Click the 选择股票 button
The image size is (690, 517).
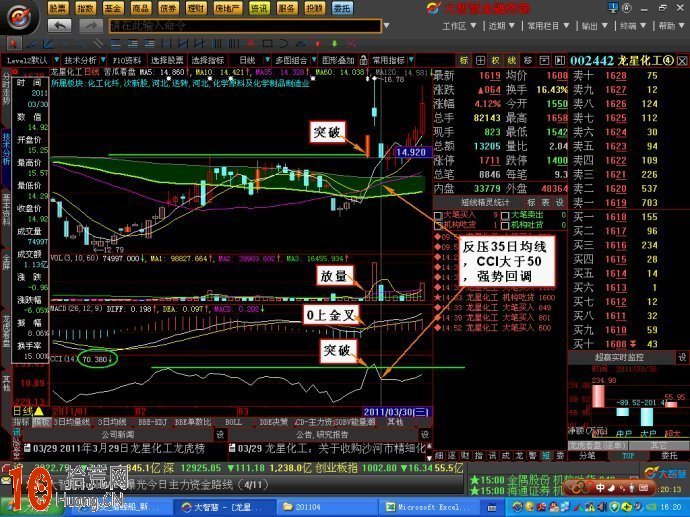pyautogui.click(x=167, y=60)
